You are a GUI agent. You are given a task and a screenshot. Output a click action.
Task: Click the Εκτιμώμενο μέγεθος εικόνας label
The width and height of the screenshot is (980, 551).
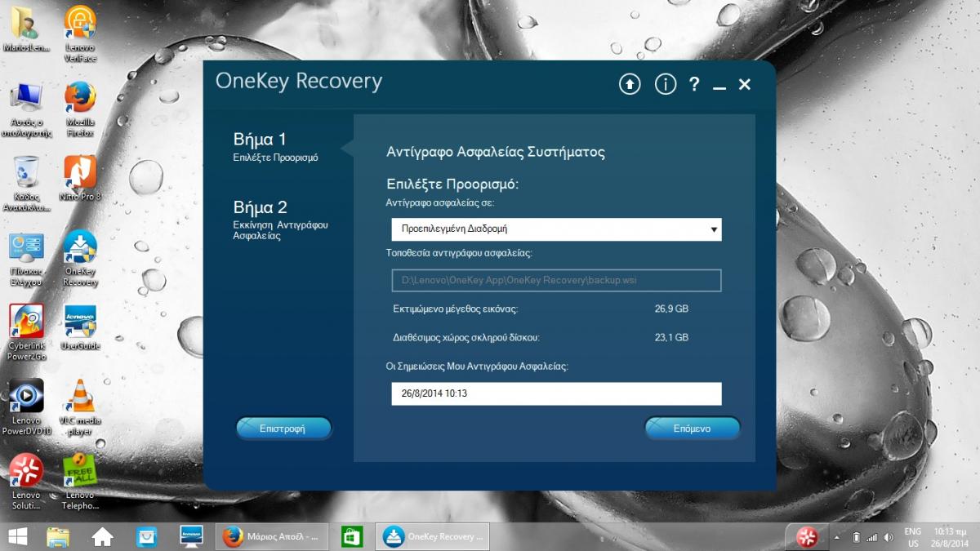point(456,309)
